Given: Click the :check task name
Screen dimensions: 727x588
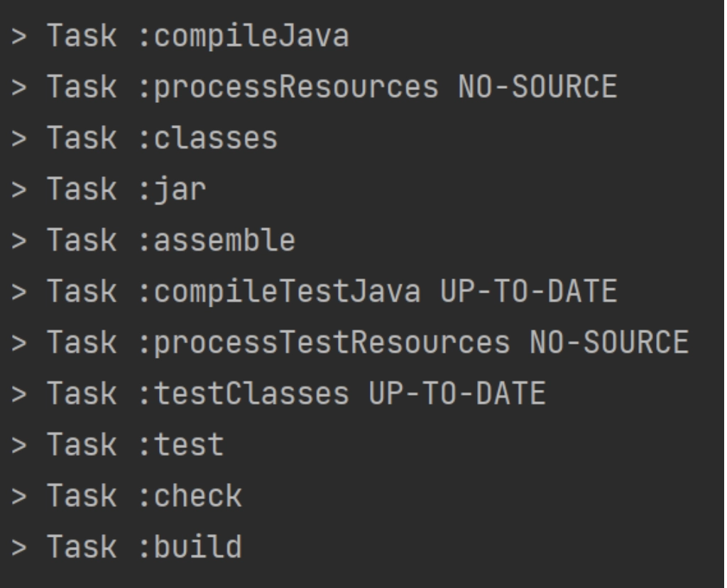Looking at the screenshot, I should click(189, 496).
